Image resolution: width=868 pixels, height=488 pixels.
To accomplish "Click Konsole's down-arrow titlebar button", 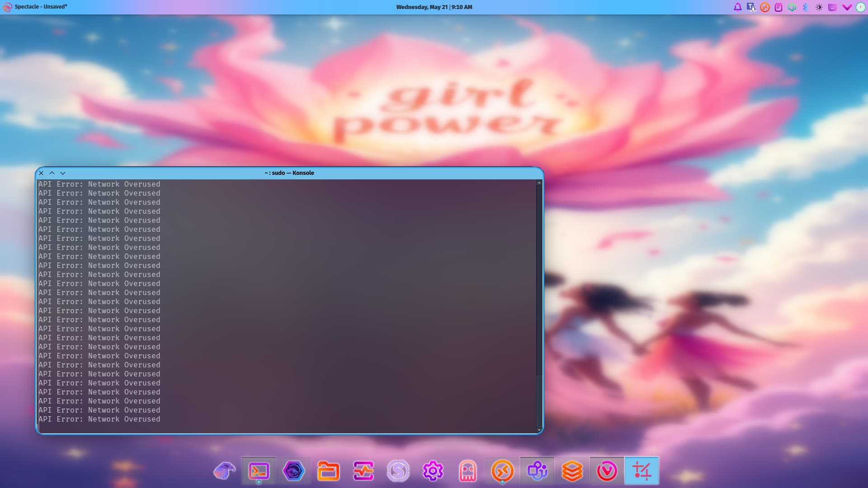I will 63,173.
